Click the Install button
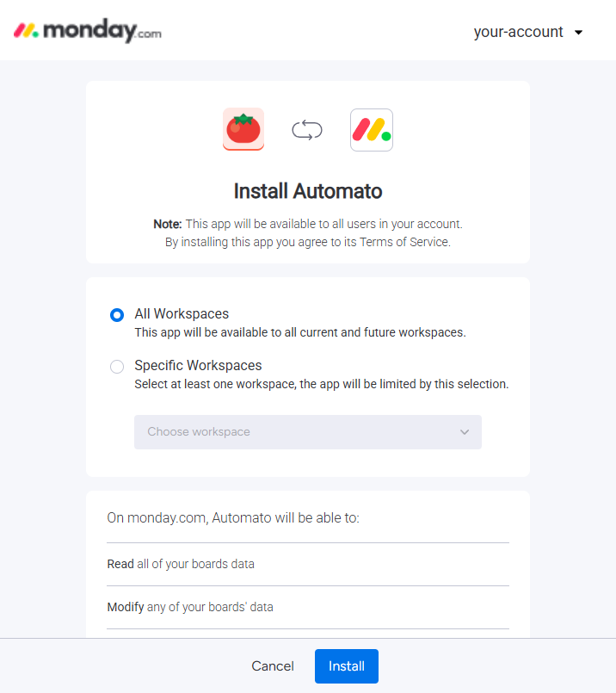This screenshot has height=693, width=616. tap(346, 665)
